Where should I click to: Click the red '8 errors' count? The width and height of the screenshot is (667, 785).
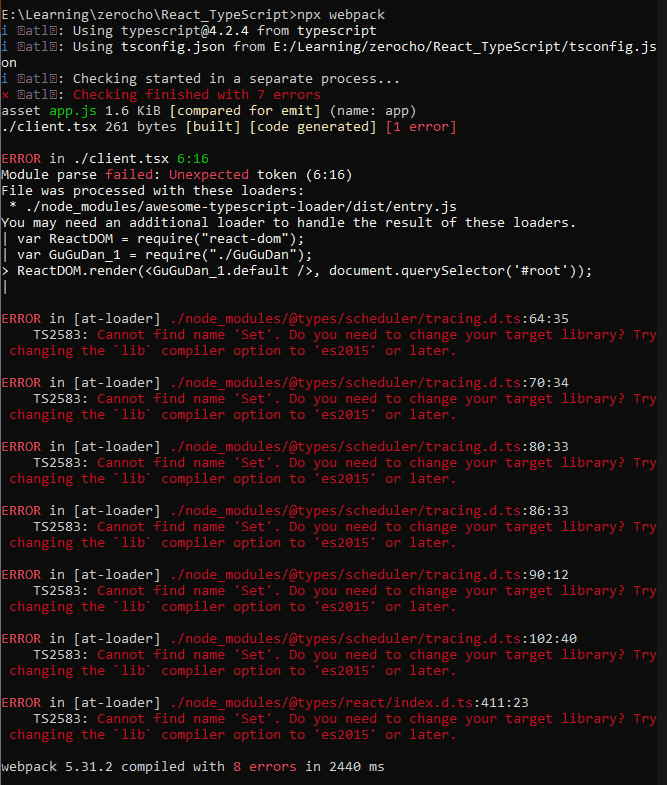(x=264, y=767)
